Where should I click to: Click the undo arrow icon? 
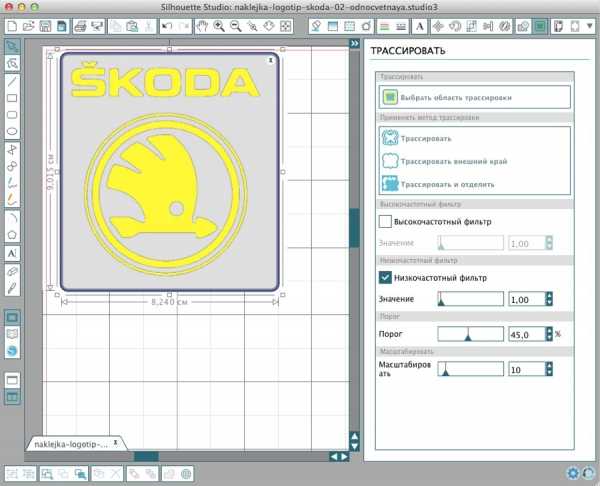[x=167, y=26]
